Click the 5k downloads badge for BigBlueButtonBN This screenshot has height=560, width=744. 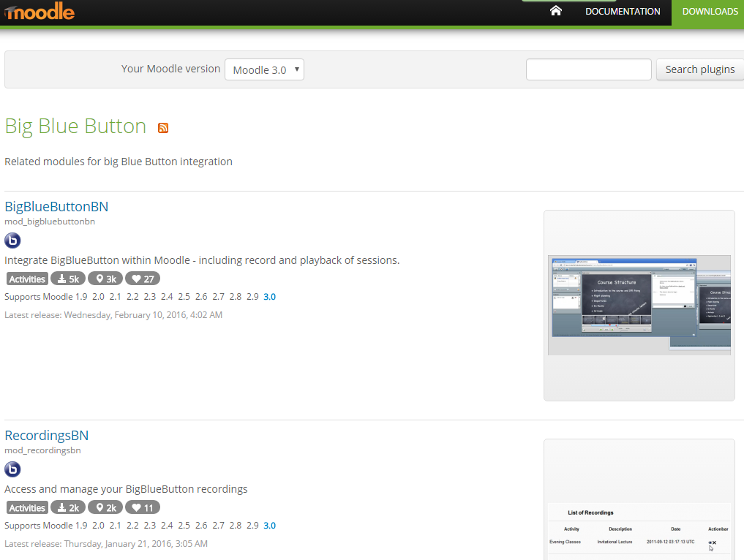coord(67,279)
